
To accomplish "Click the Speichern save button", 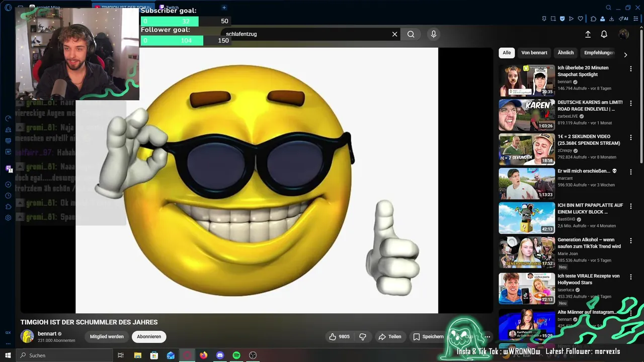I will (429, 336).
